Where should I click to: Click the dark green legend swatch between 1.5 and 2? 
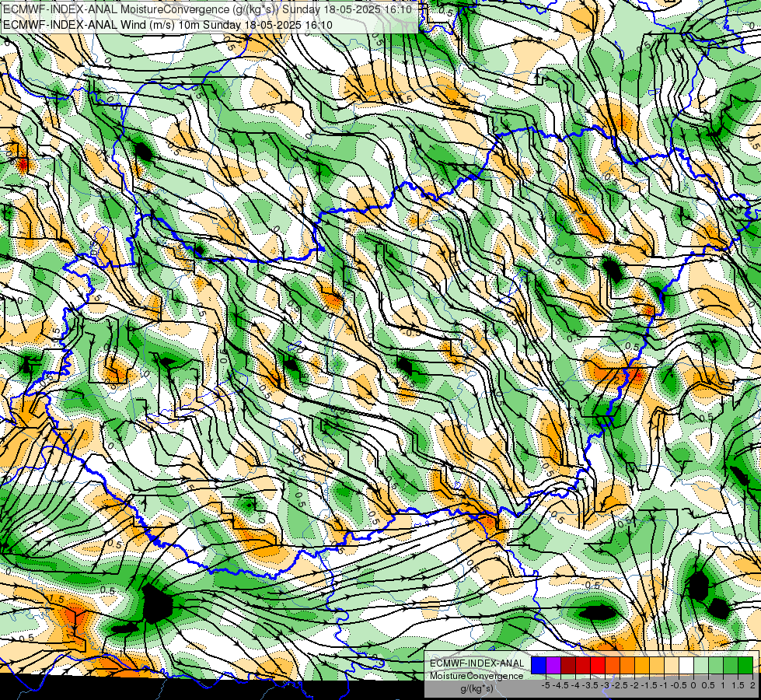pos(745,666)
